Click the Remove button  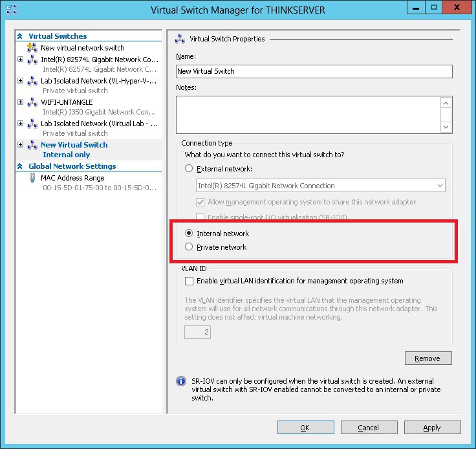click(x=428, y=358)
